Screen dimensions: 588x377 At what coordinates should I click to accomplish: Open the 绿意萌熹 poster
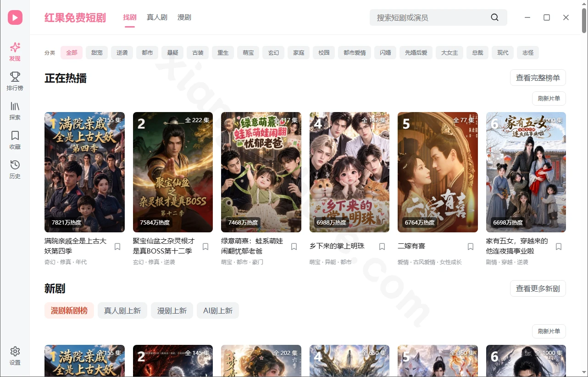coord(261,172)
